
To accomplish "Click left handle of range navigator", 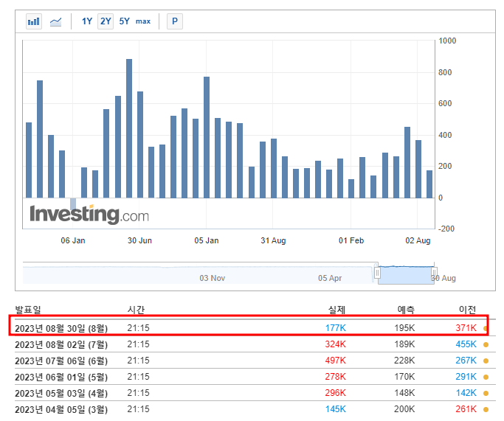I will pos(377,273).
